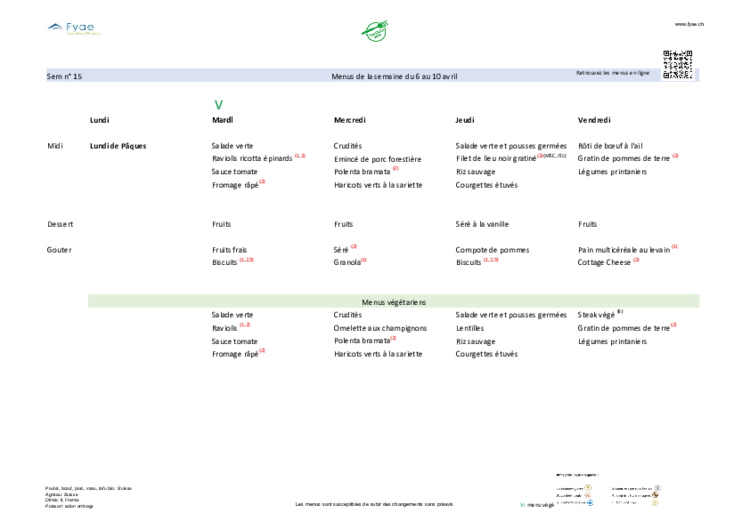The image size is (750, 529).
Task: Click the 'Sem n° 15' label
Action: (65, 76)
